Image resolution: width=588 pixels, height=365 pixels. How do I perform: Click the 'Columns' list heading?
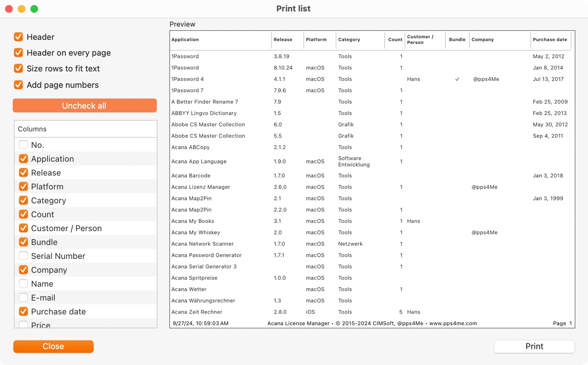click(x=32, y=129)
